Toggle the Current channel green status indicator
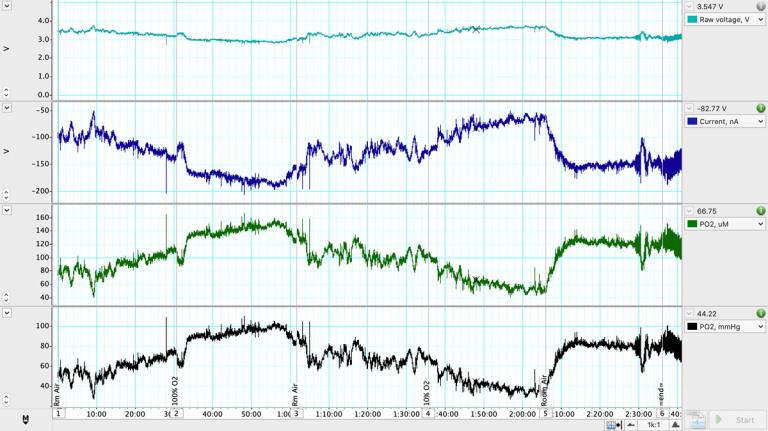Screen dimensions: 768x431 click(761, 108)
